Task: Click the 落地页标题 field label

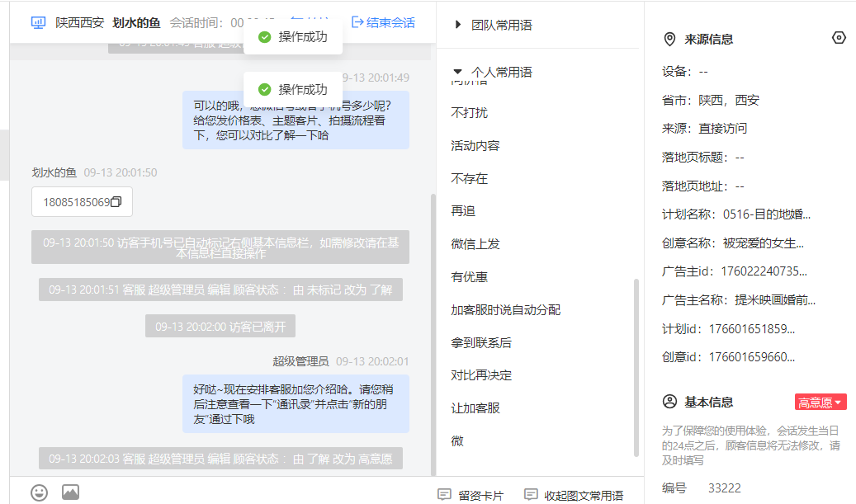Action: tap(695, 158)
